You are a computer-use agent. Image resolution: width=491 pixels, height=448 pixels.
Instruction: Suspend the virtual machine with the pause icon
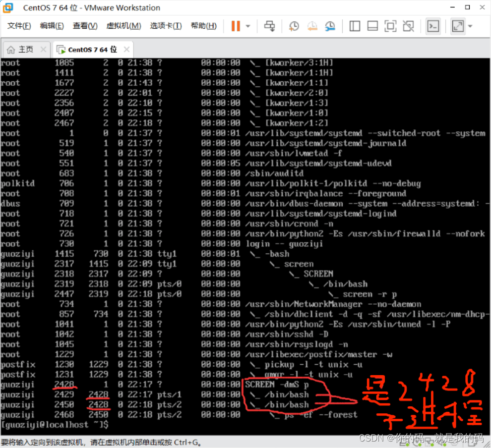pyautogui.click(x=235, y=26)
